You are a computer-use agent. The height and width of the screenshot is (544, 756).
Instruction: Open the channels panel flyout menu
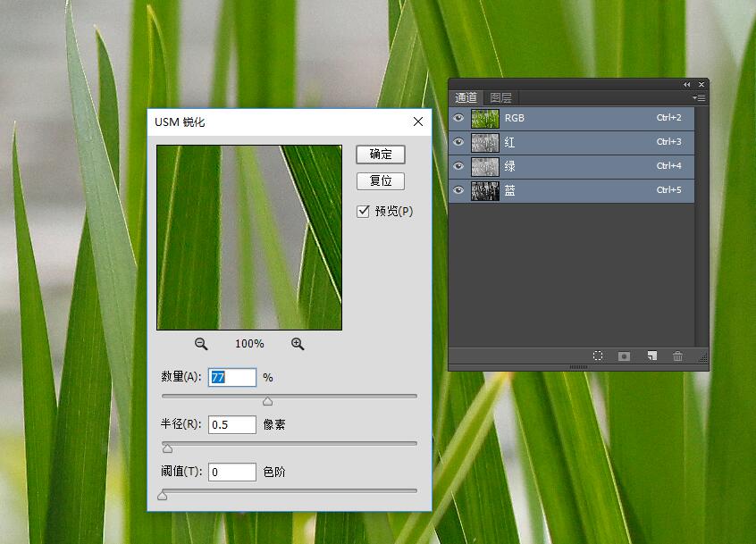coord(699,98)
